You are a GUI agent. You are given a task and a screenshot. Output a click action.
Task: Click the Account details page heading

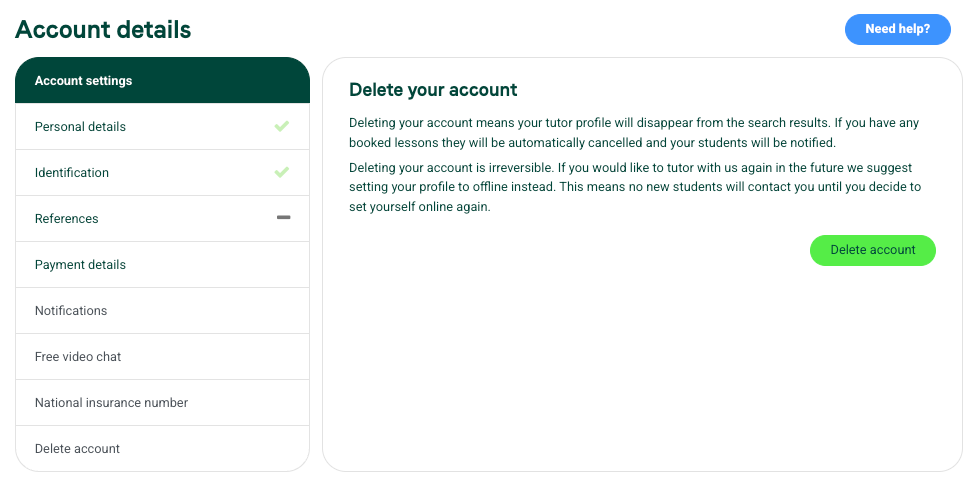click(x=103, y=29)
